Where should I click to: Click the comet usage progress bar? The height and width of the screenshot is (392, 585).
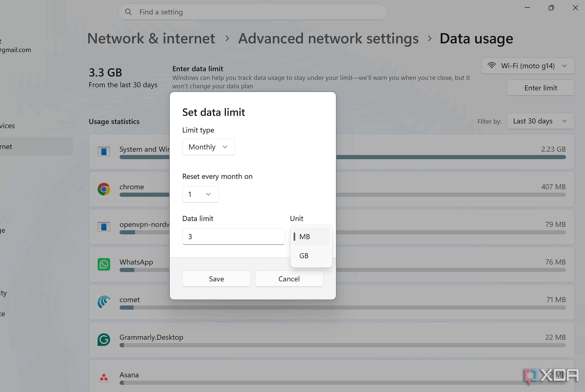tap(342, 308)
